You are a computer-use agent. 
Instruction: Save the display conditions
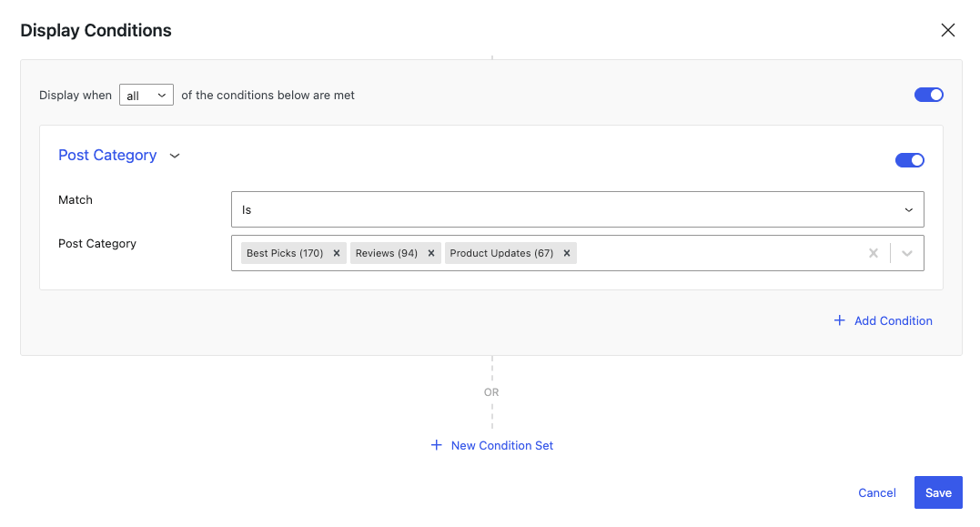pos(938,492)
